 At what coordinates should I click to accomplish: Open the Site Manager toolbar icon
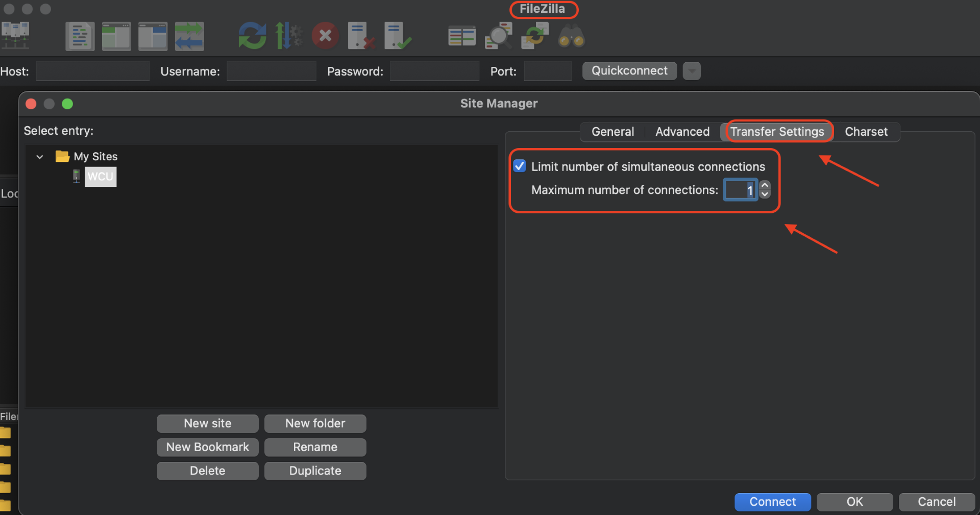[x=15, y=36]
